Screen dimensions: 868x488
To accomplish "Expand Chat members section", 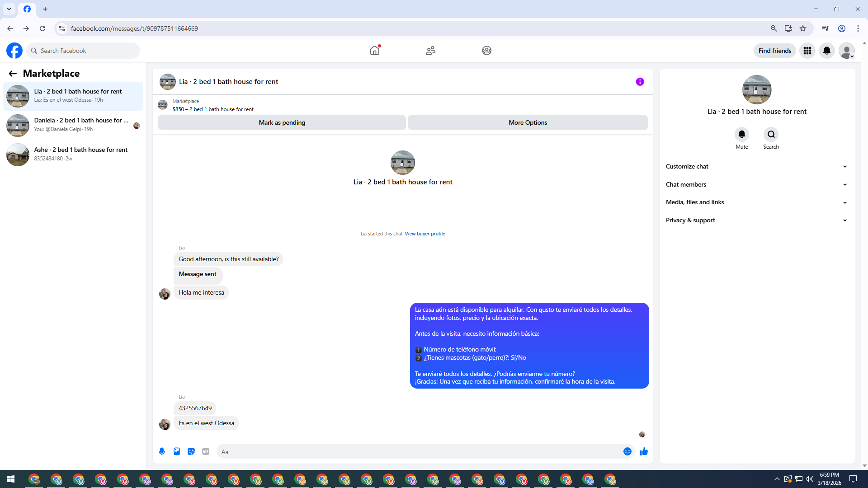I will (x=756, y=184).
